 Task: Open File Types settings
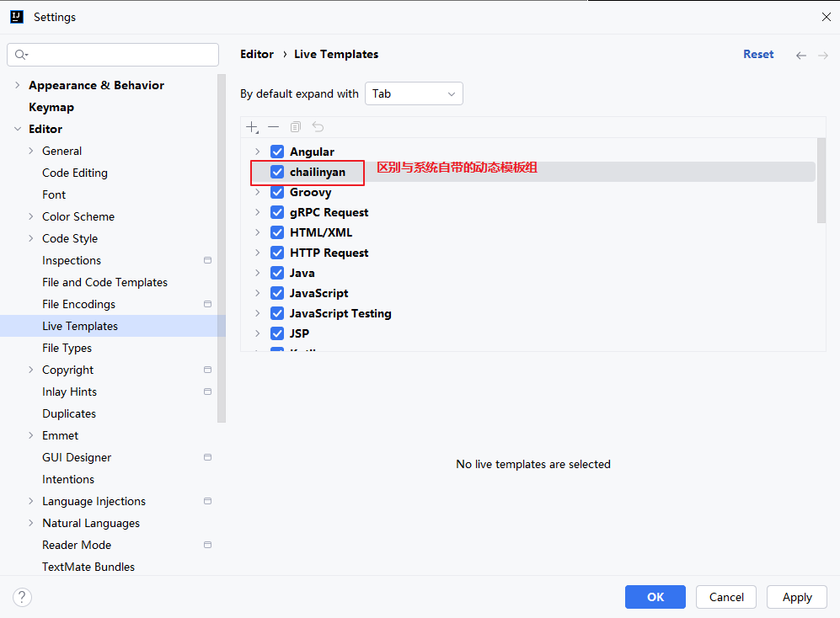point(67,348)
